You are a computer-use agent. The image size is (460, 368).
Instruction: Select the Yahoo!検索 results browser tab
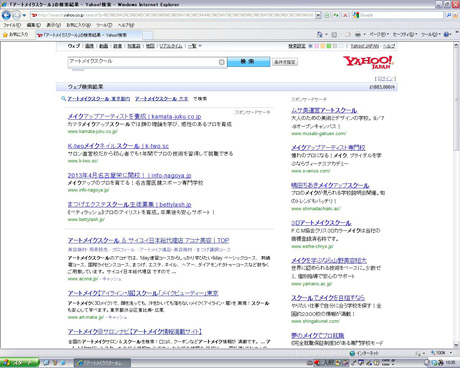[x=88, y=35]
